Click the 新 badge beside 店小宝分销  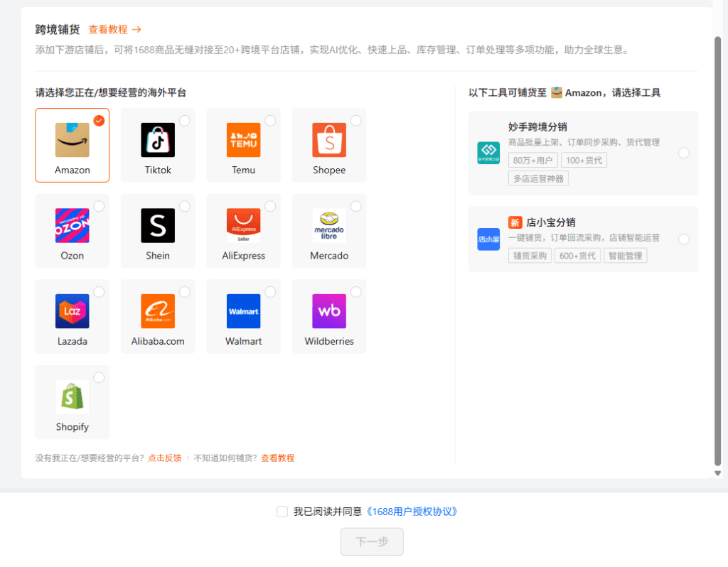coord(515,222)
